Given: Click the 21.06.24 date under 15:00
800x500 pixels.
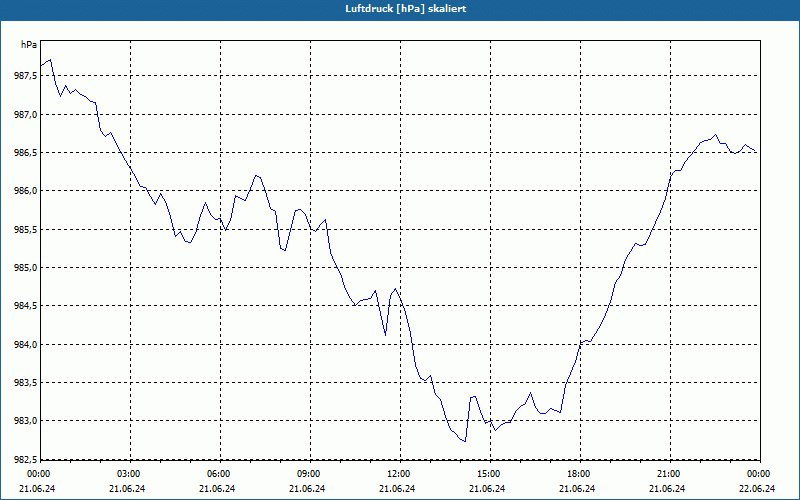Looking at the screenshot, I should pos(487,488).
